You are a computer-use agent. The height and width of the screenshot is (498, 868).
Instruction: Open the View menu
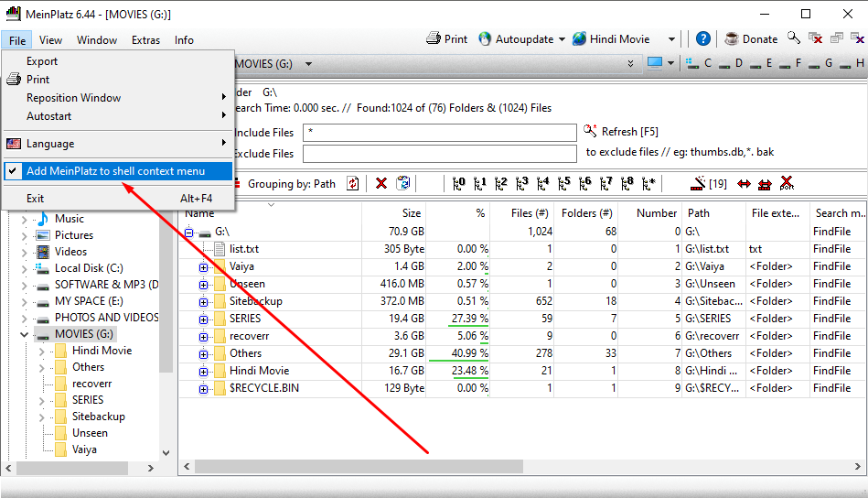tap(50, 40)
